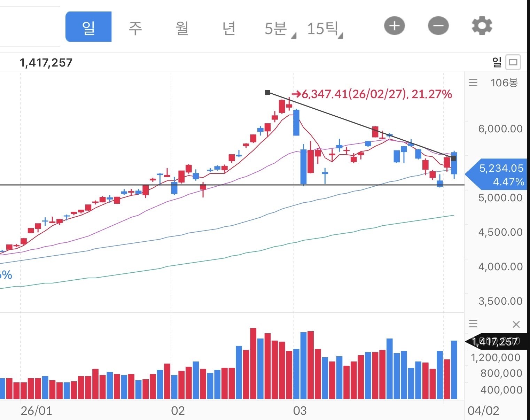Switch to the 주 (weekly) tab
Screen dimensions: 530x420
[x=135, y=28]
